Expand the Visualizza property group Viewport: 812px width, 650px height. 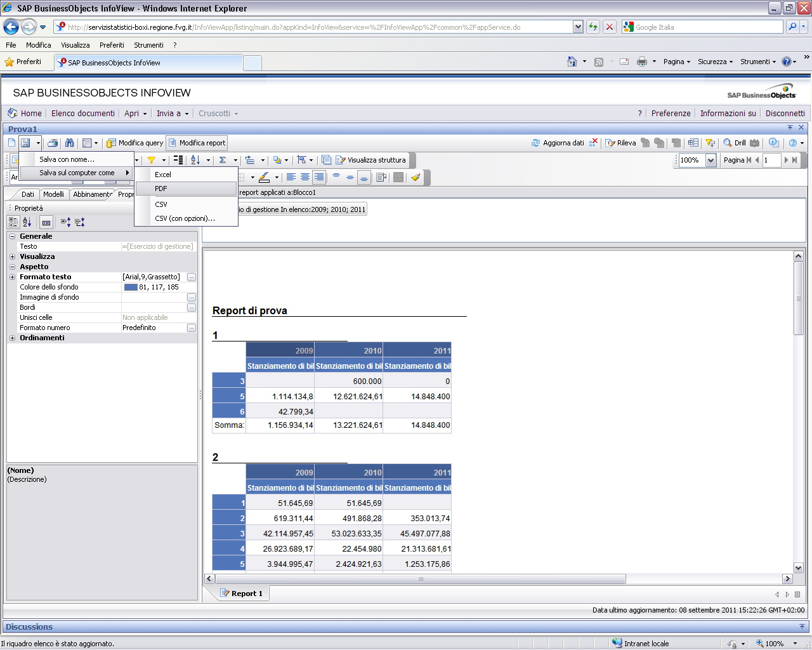coord(12,256)
